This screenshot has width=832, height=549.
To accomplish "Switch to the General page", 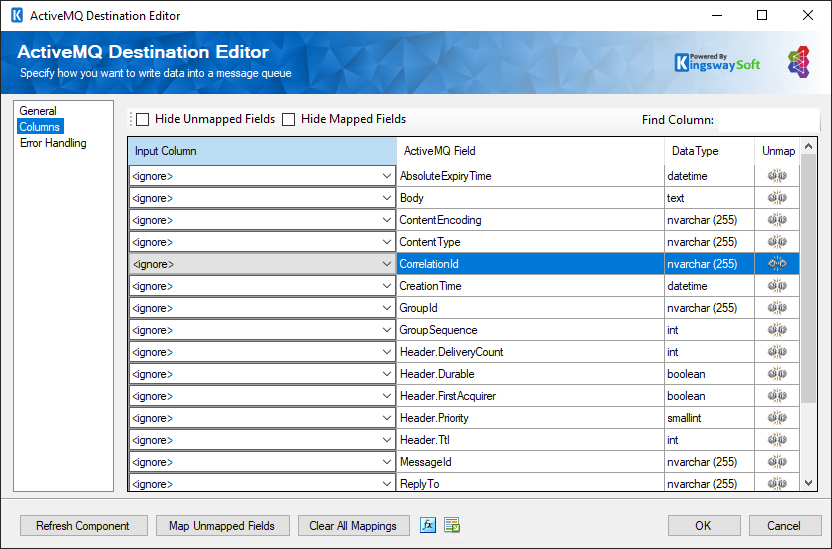I will [38, 111].
